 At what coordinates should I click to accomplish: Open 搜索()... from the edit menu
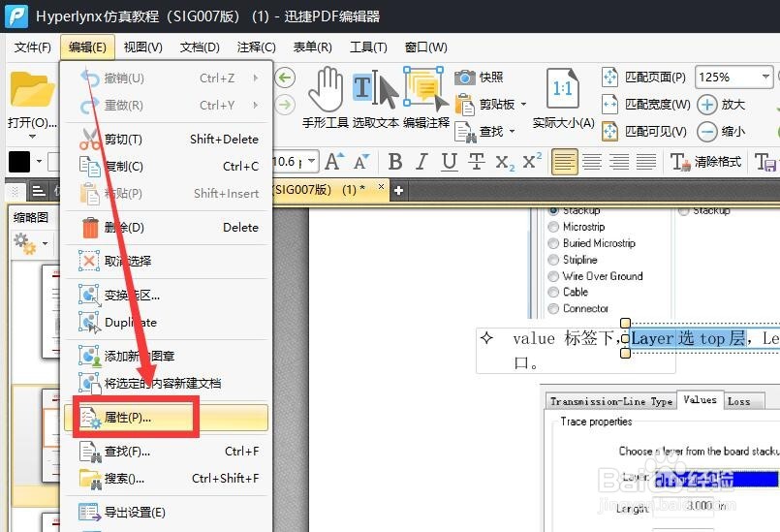(166, 479)
